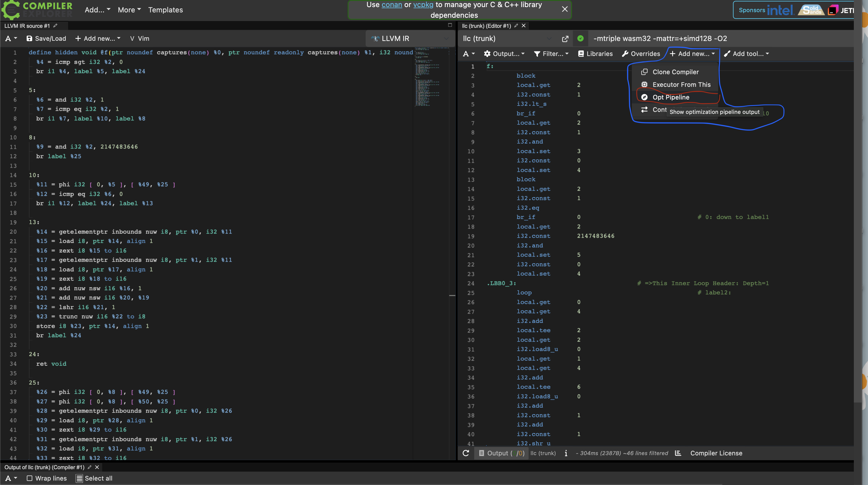Image resolution: width=868 pixels, height=485 pixels.
Task: Rename LLVM IR source #1 tab with pencil icon
Action: click(x=55, y=26)
